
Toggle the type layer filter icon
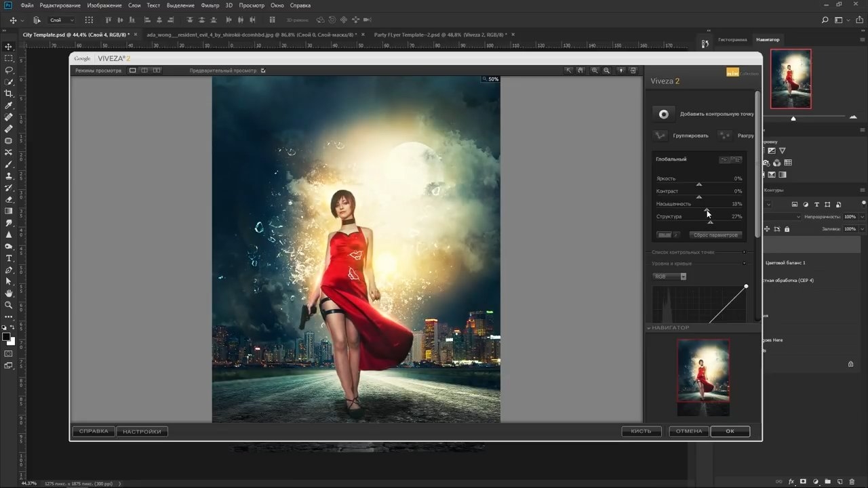[816, 204]
